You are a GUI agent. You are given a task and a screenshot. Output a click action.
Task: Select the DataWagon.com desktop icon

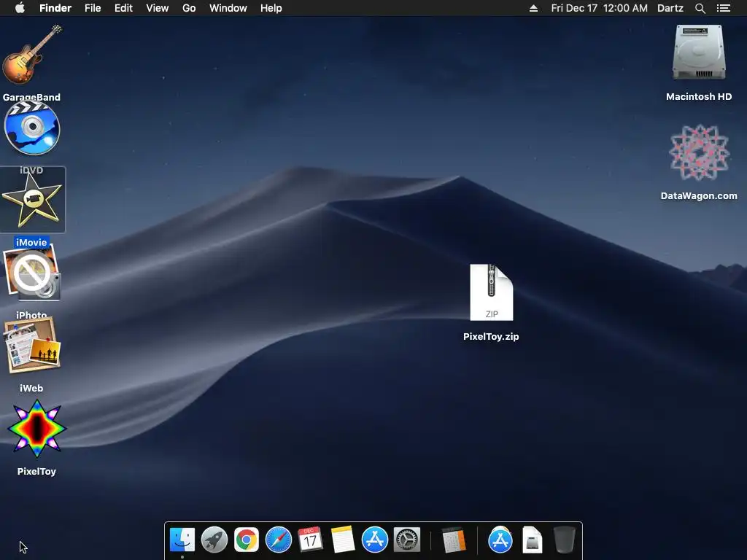click(699, 152)
